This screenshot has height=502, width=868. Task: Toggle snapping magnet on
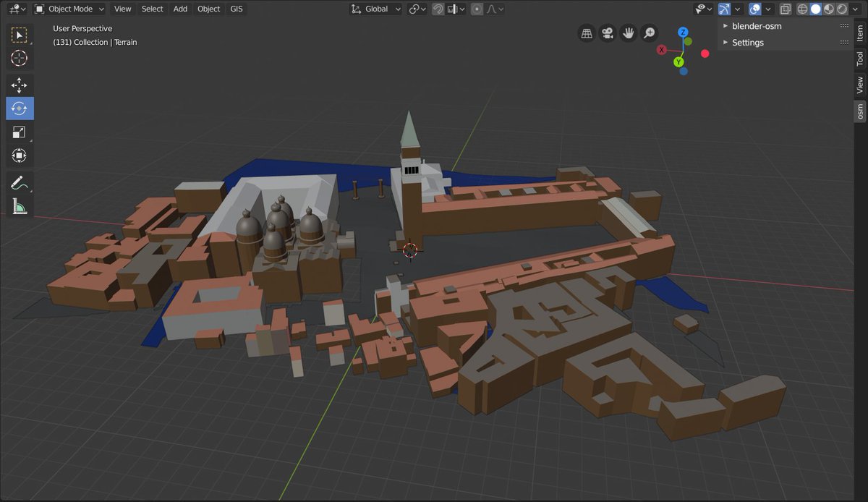point(438,9)
